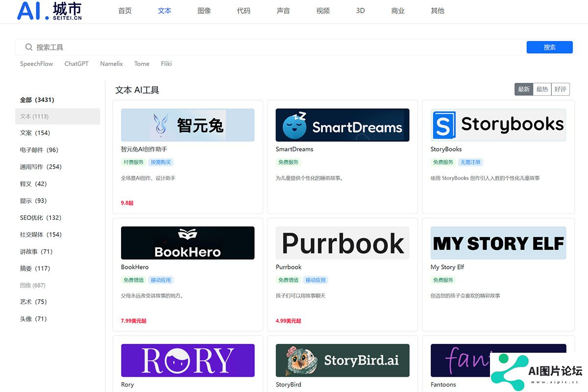Click the 智元兔AI创作助手 title
Screen dimensions: 588x392
[144, 149]
